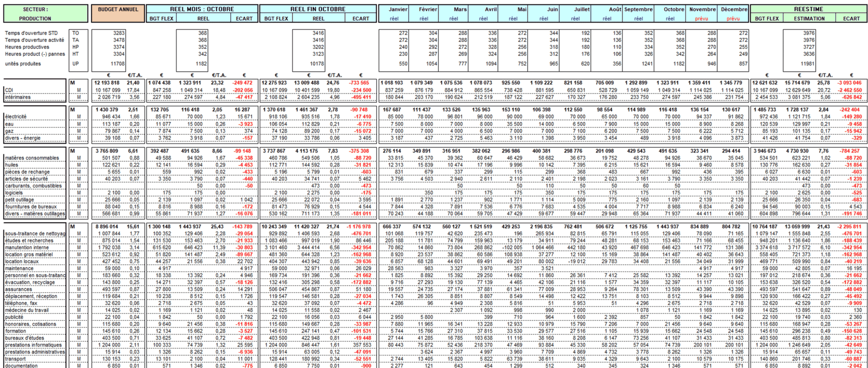Select the Heures productives row label
Viewport: 868px width, 368px height.
[x=27, y=47]
